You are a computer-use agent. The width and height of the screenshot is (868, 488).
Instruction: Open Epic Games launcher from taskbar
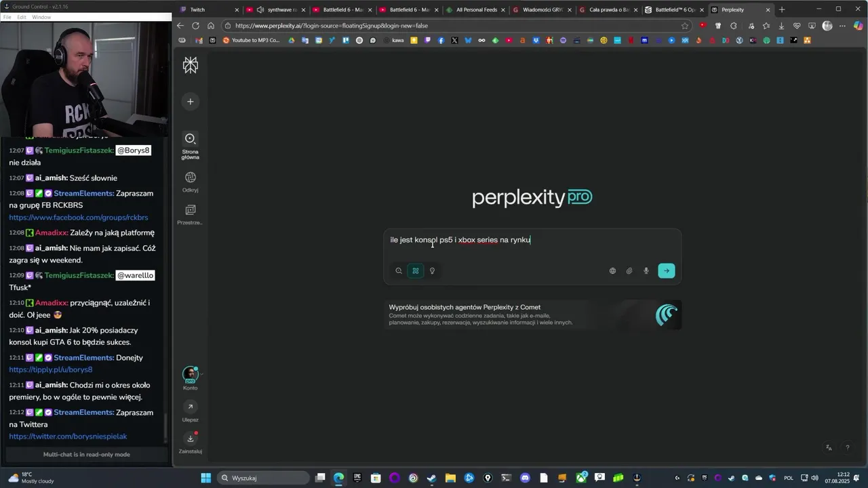click(x=357, y=478)
